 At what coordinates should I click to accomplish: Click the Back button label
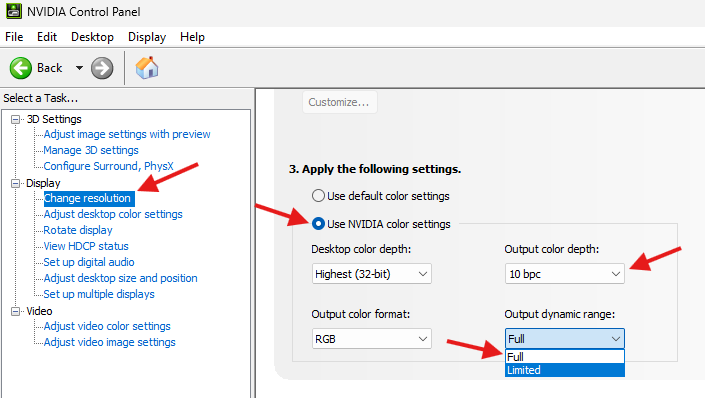point(49,68)
